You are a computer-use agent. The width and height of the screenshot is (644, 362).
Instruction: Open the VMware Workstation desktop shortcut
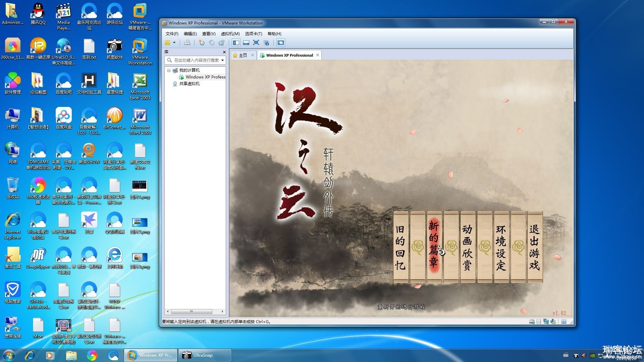point(140,51)
